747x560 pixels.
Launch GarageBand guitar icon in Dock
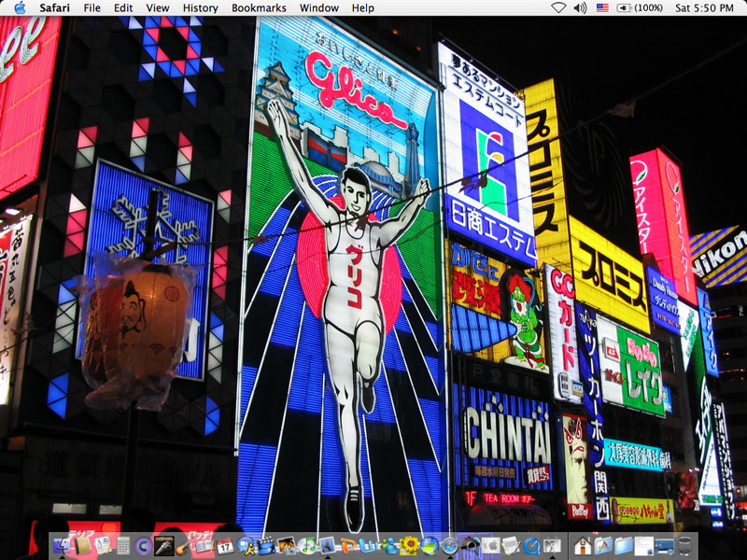(x=184, y=545)
